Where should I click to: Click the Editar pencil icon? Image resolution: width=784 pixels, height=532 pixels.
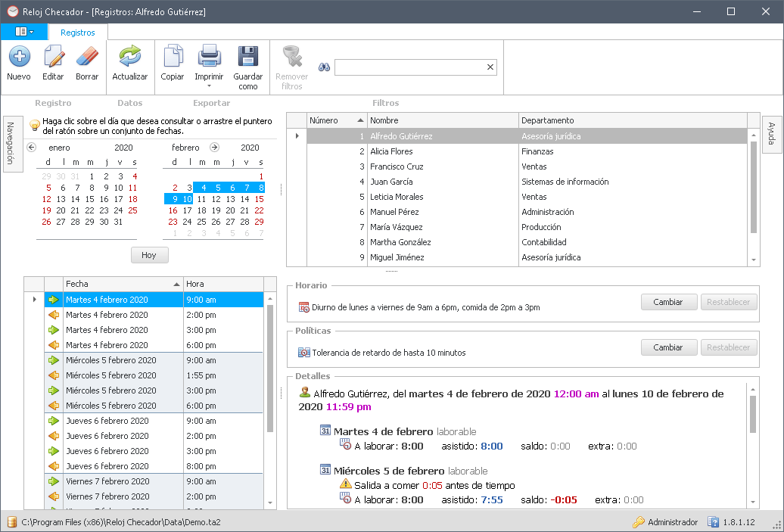53,58
